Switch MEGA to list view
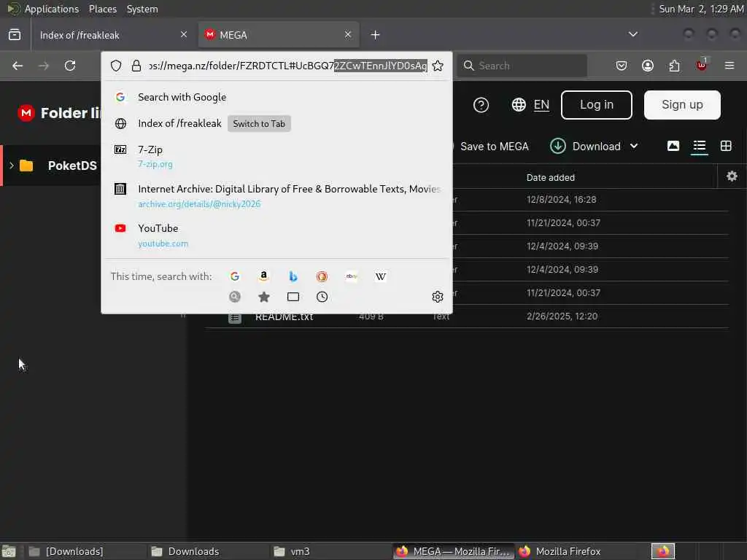747x560 pixels. (700, 146)
